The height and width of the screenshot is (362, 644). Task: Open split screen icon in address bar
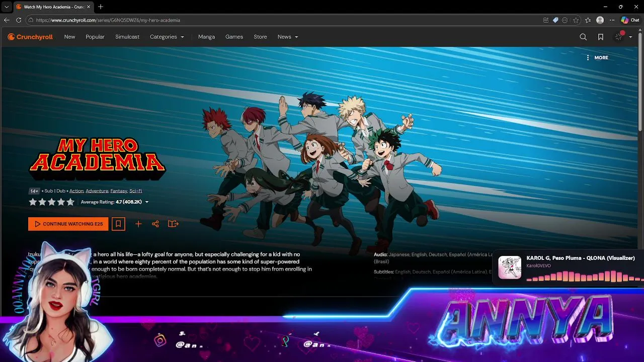[546, 20]
